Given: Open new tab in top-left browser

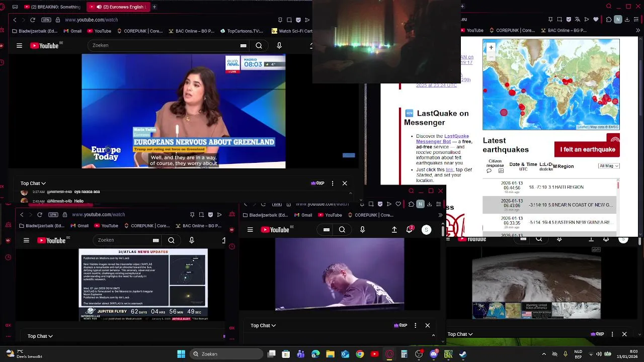Looking at the screenshot, I should coord(154,7).
